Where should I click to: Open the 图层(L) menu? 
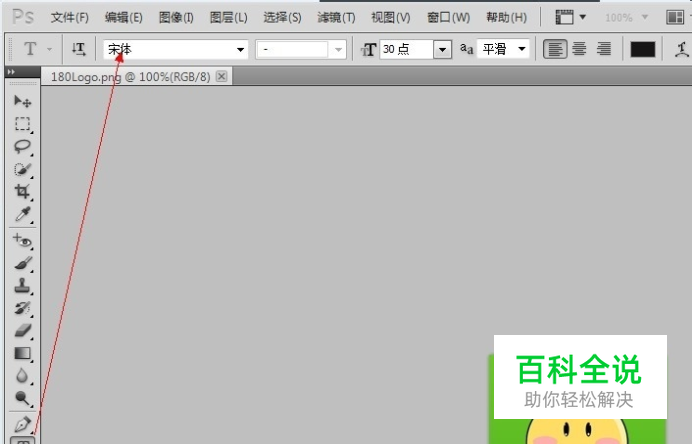click(x=228, y=18)
